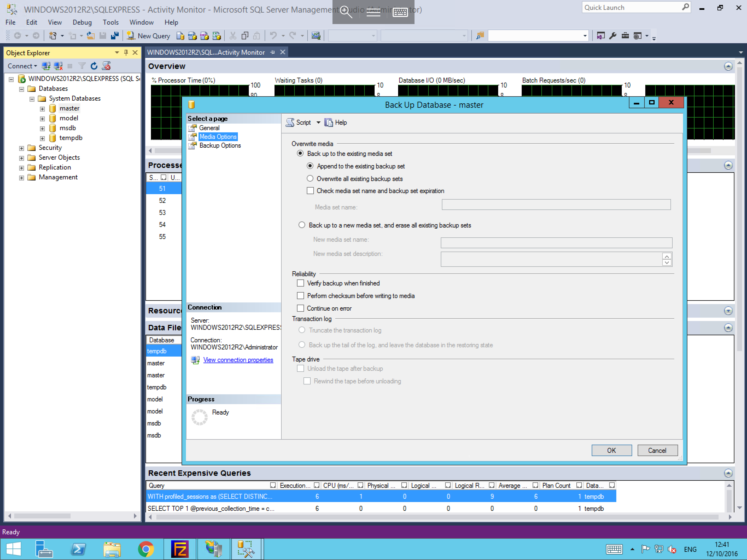
Task: Enable Continue on error checkbox
Action: pos(300,308)
